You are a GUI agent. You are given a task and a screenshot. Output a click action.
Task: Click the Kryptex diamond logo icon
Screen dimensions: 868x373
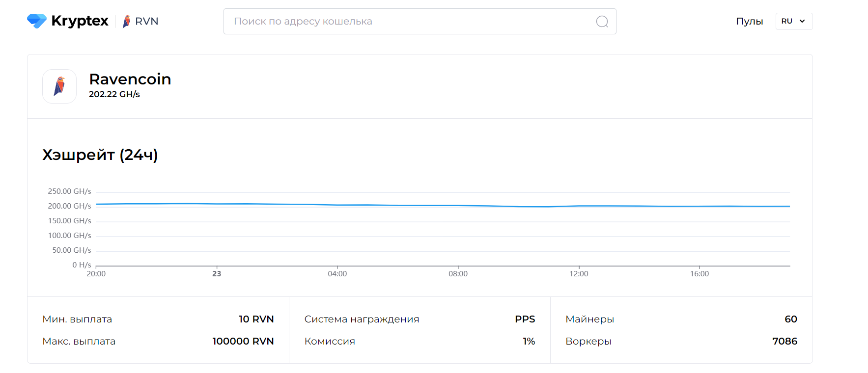click(36, 21)
